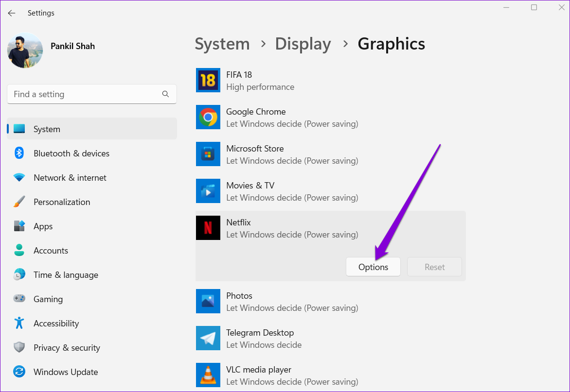Viewport: 570px width, 392px height.
Task: Open Bluetooth & devices settings
Action: tap(71, 153)
